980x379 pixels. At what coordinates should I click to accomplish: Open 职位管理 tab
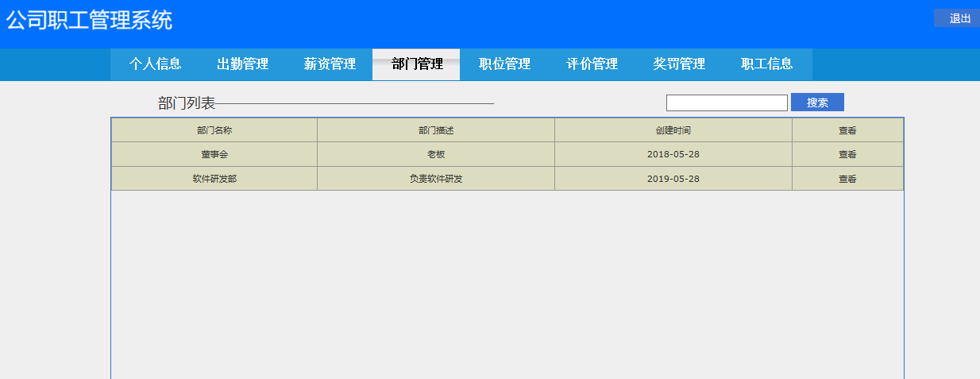tap(504, 64)
